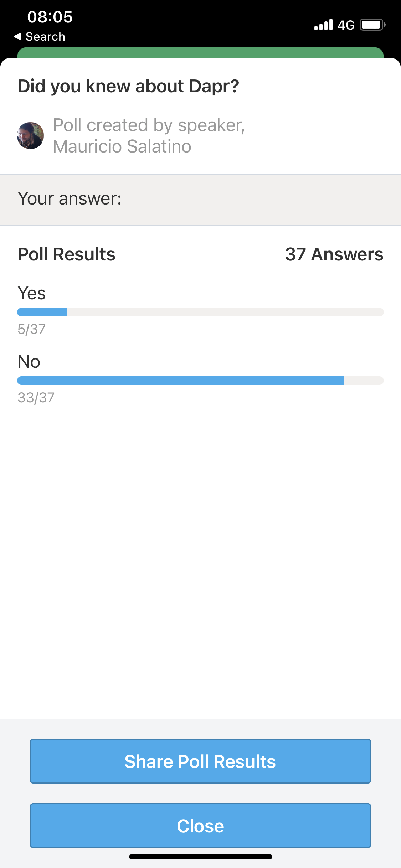This screenshot has width=401, height=868.
Task: Tap the back arrow to Search
Action: pos(17,36)
